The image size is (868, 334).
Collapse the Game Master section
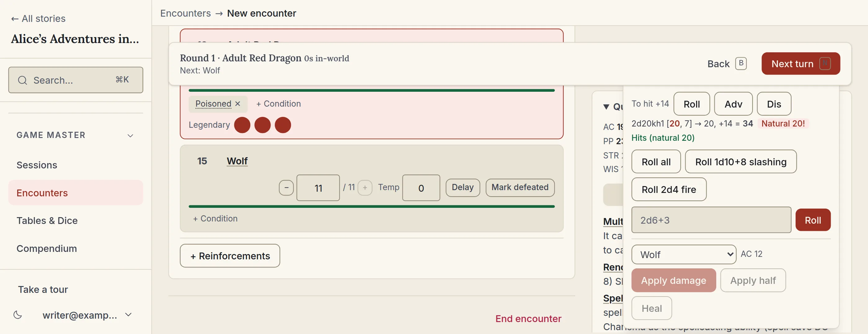tap(131, 136)
